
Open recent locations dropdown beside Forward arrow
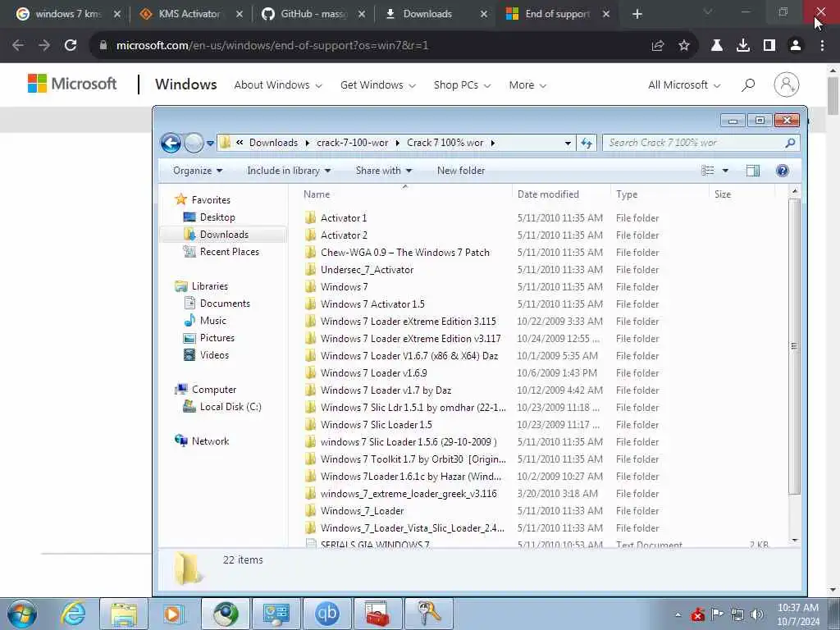(x=210, y=143)
